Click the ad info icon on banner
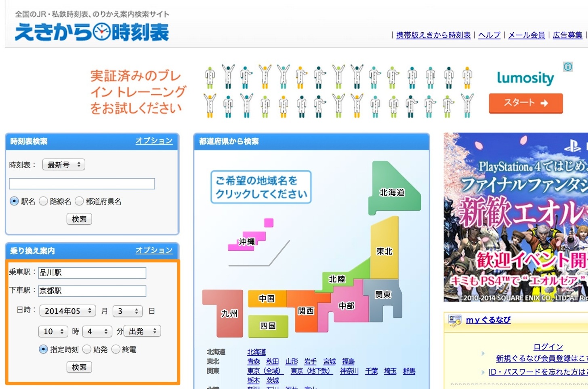588x389 pixels. 568,67
